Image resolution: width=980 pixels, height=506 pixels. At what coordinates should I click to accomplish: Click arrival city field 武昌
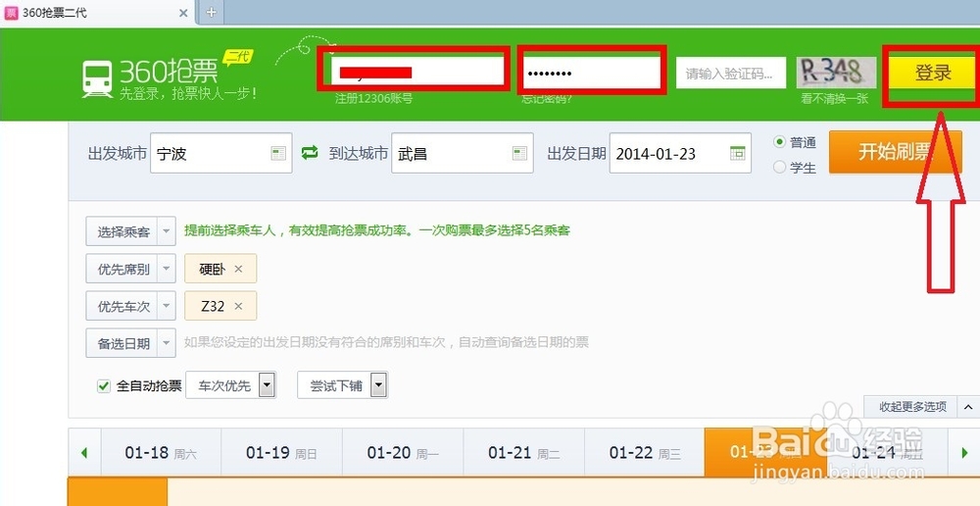coord(462,153)
